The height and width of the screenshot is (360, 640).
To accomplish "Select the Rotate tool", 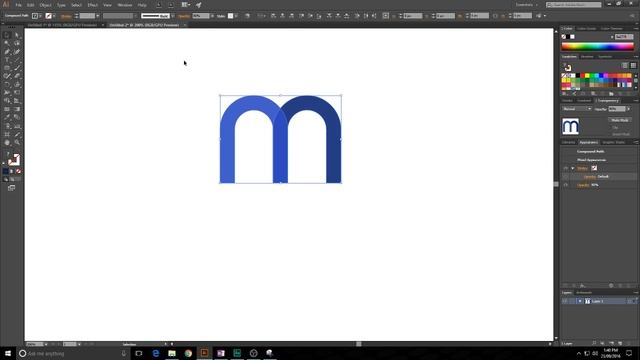I will click(7, 84).
